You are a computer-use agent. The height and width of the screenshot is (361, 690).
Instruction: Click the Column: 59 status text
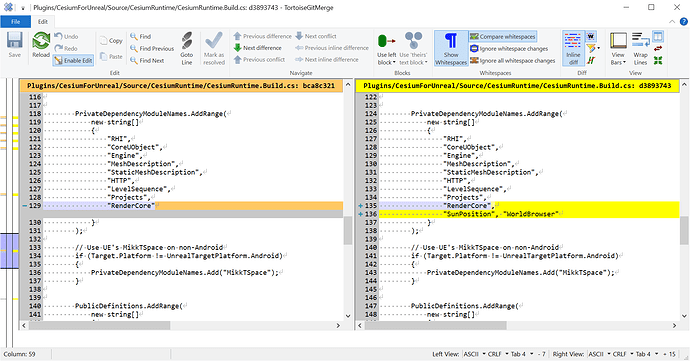[x=19, y=354]
